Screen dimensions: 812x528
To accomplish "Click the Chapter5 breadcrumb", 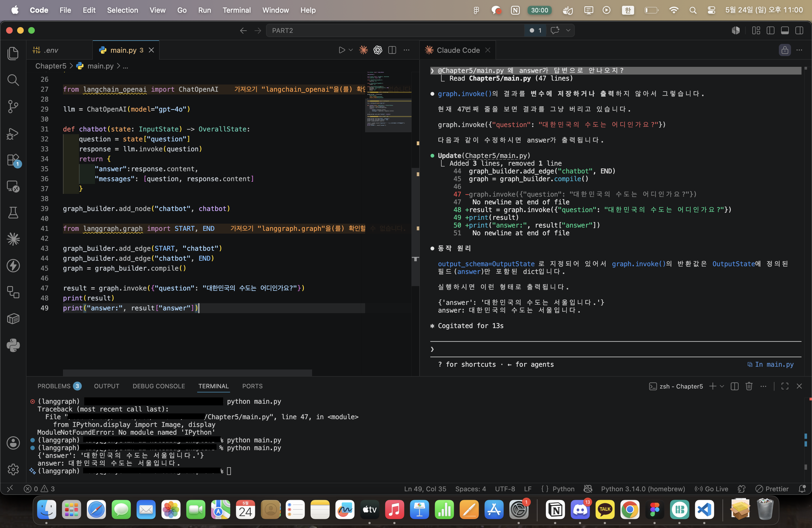I will 51,66.
